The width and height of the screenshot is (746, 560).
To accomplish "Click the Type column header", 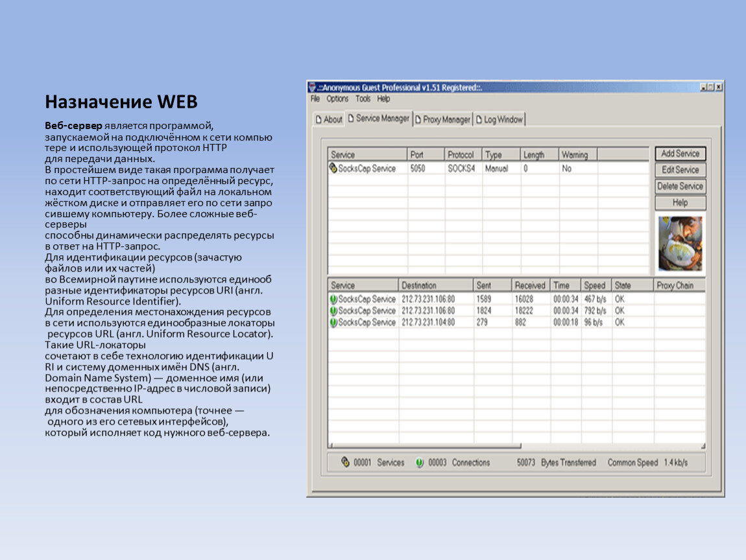I will tap(501, 154).
